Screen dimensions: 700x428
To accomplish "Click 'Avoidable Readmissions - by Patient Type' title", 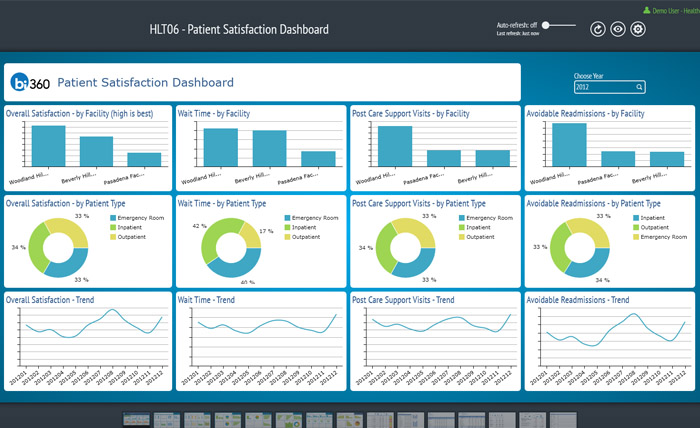I will 593,204.
